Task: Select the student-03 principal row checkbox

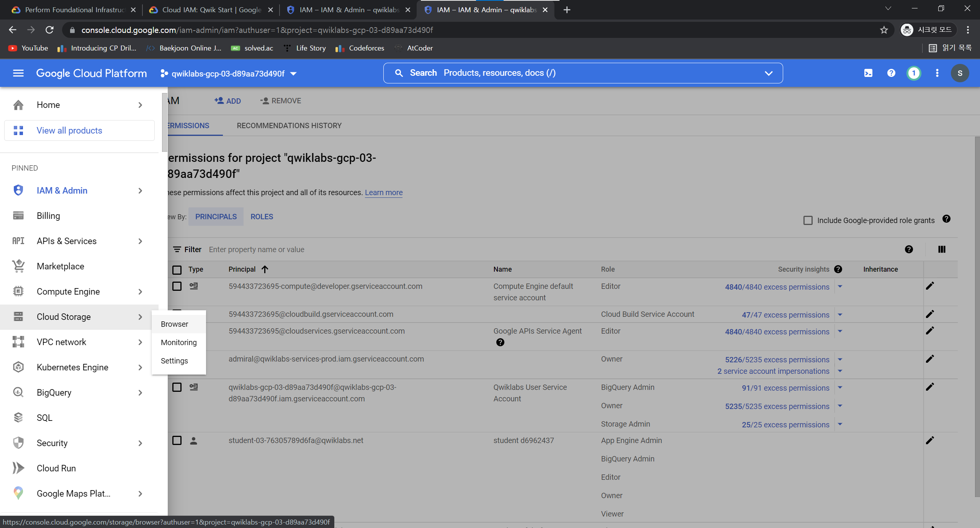Action: (x=177, y=440)
